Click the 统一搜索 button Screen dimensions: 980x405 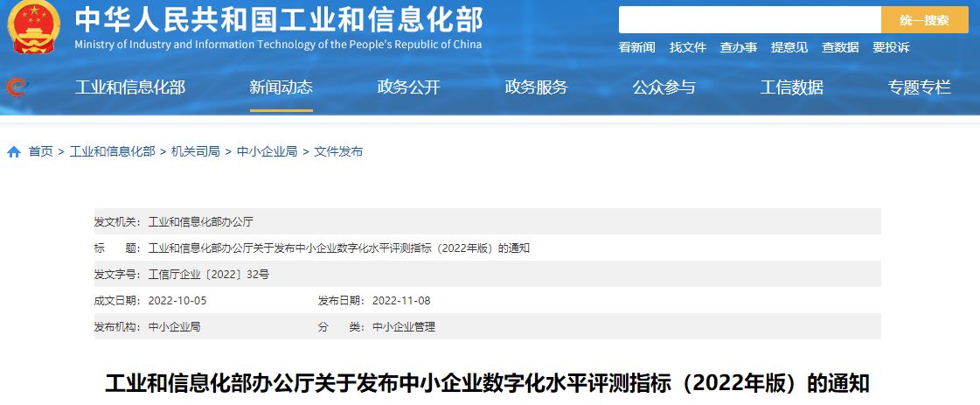(924, 20)
